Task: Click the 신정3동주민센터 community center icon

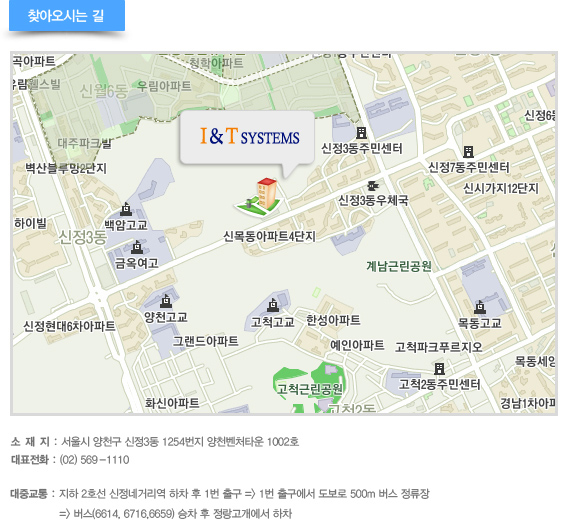Action: click(x=361, y=133)
